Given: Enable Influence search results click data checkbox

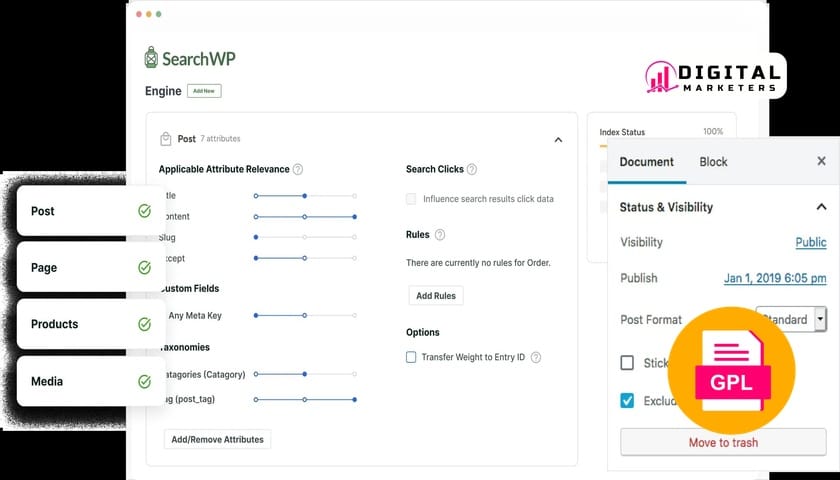Looking at the screenshot, I should [411, 199].
